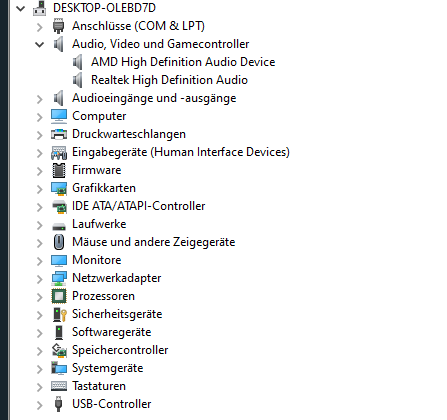Collapse the DESKTOP-OLEBD7D root node
447x420 pixels.
click(x=21, y=8)
